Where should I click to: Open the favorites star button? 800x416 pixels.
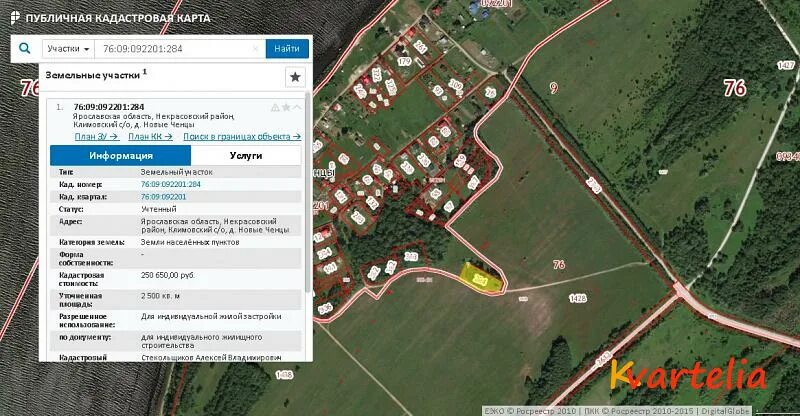click(x=295, y=77)
